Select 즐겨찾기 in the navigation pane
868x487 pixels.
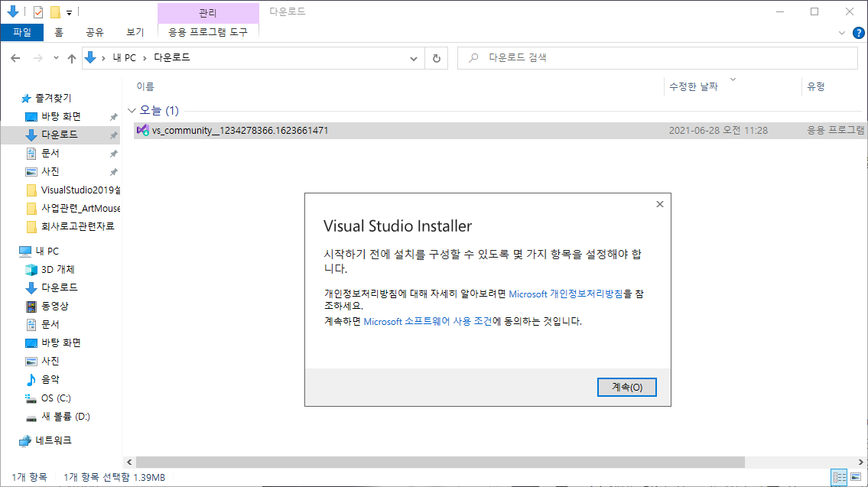(x=53, y=98)
